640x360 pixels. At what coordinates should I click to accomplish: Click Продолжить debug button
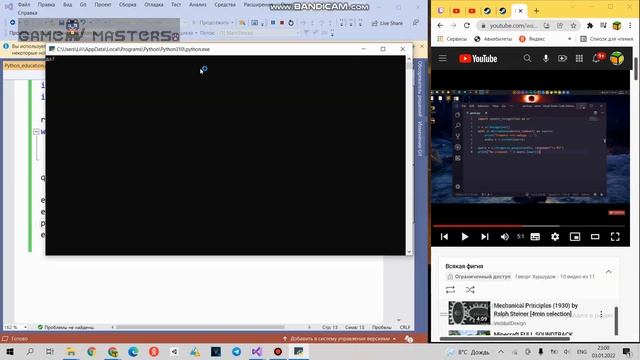(213, 23)
